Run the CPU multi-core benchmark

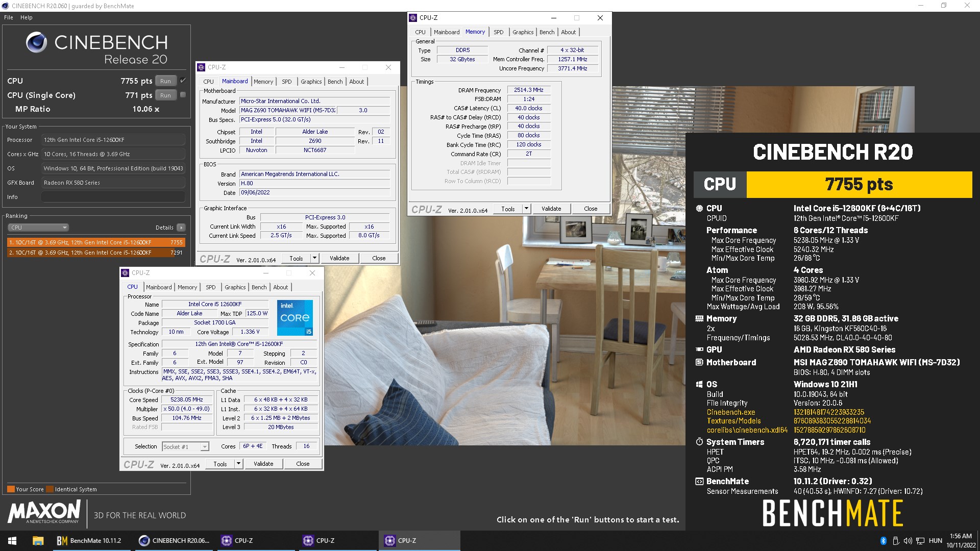tap(165, 81)
